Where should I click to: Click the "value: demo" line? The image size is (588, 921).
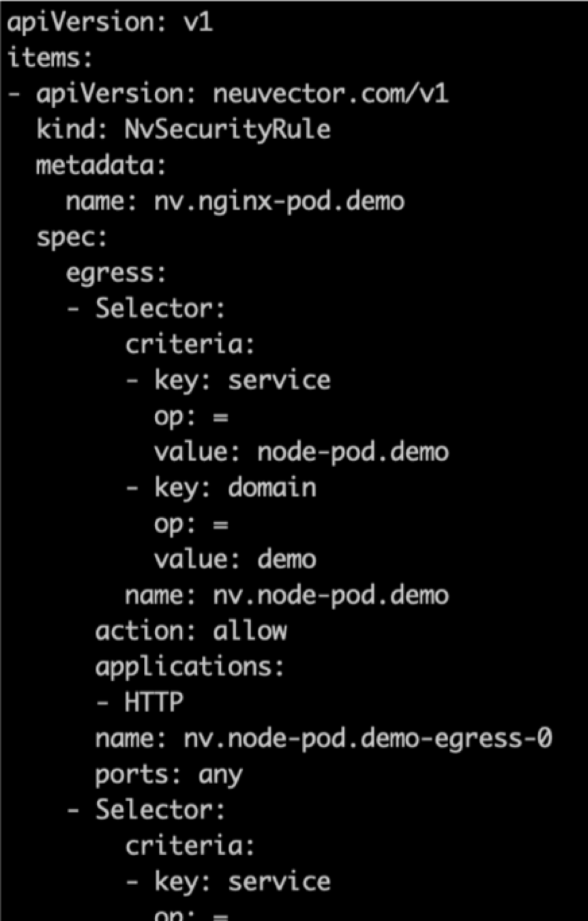click(235, 559)
